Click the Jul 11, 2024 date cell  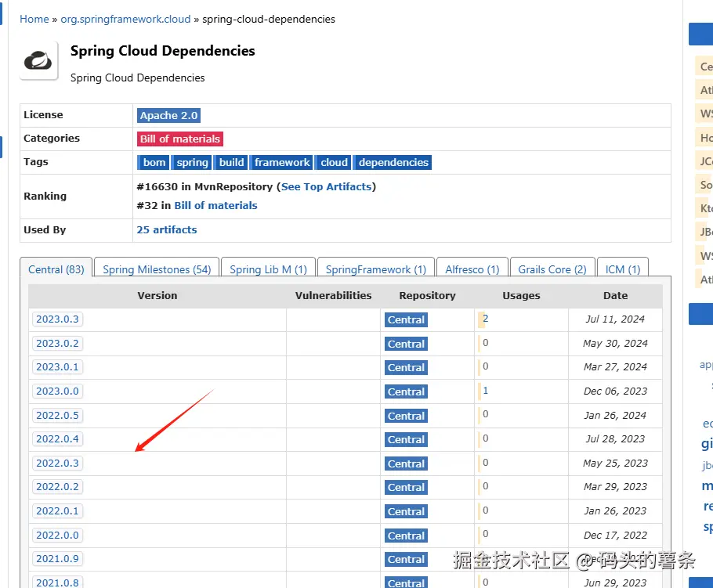click(x=615, y=319)
